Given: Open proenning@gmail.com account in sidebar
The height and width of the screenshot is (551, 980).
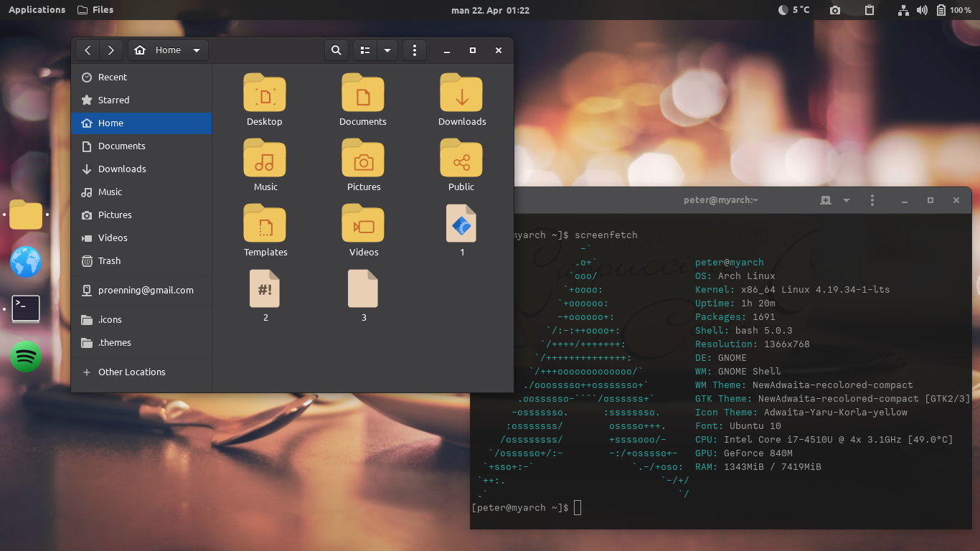Looking at the screenshot, I should tap(141, 290).
